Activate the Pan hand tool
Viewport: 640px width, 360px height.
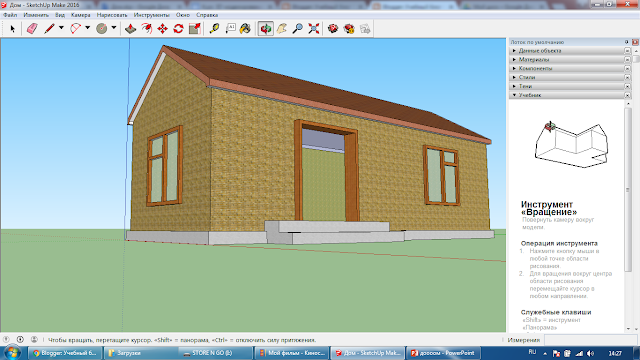282,29
